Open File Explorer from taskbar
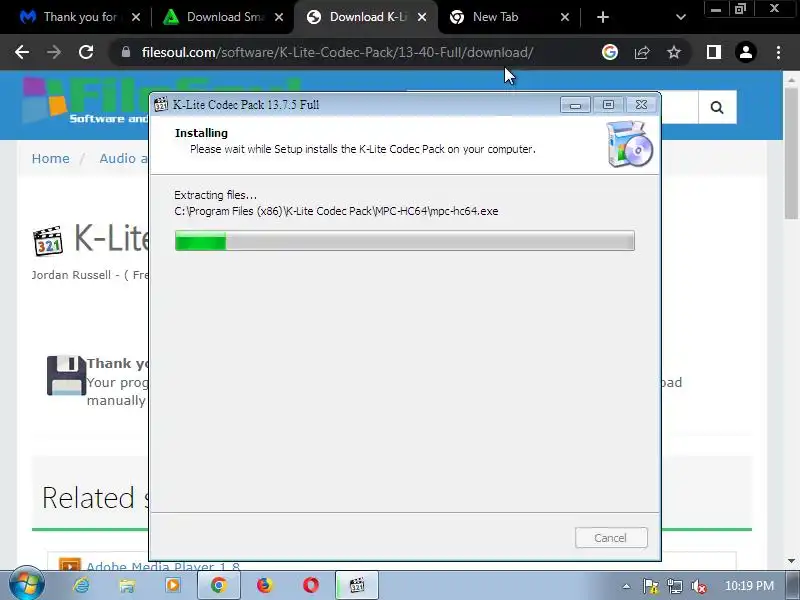The width and height of the screenshot is (800, 600). (127, 585)
